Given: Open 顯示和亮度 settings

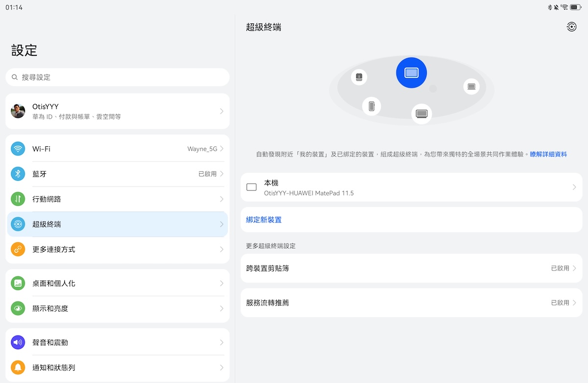Looking at the screenshot, I should pyautogui.click(x=118, y=309).
